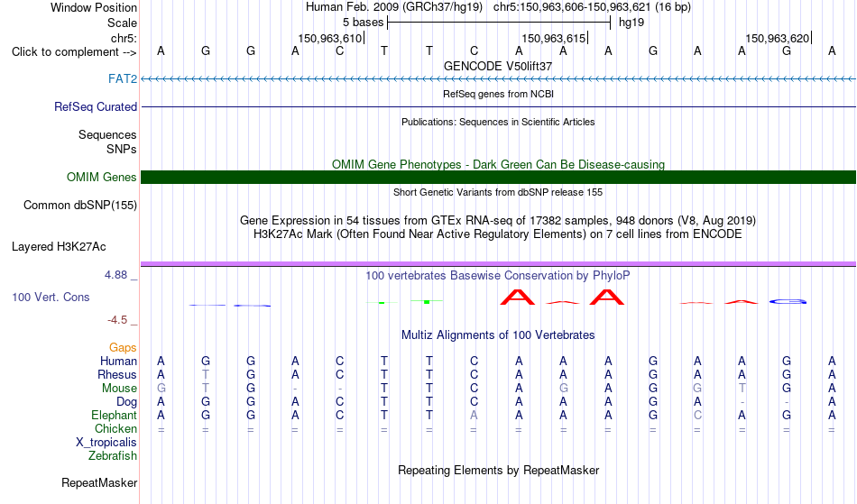This screenshot has width=857, height=504.
Task: Click the -4.5 conservation scale value
Action: pos(117,319)
